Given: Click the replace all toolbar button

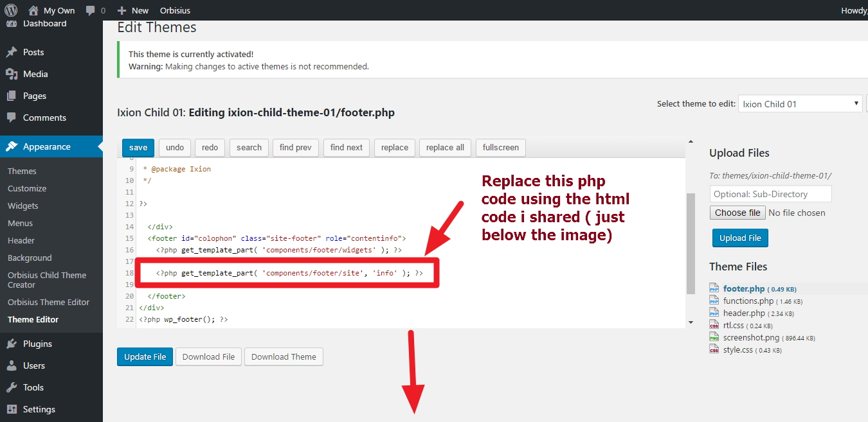Looking at the screenshot, I should click(445, 147).
